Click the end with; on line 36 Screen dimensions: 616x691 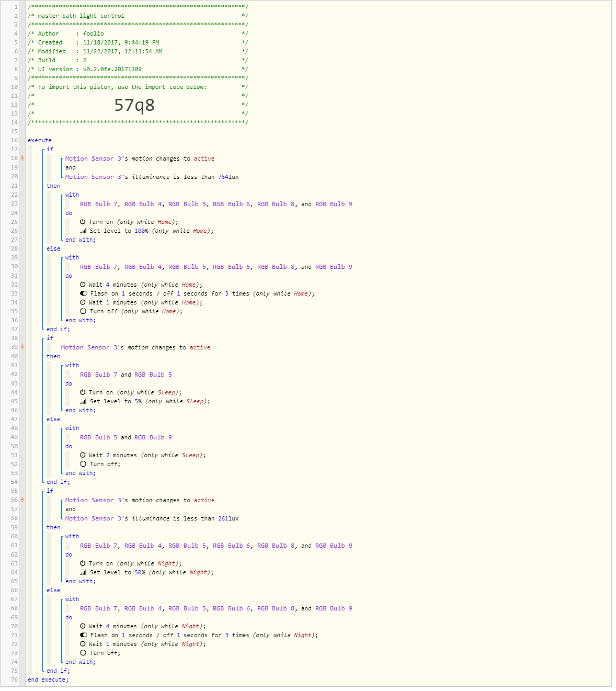(x=81, y=320)
